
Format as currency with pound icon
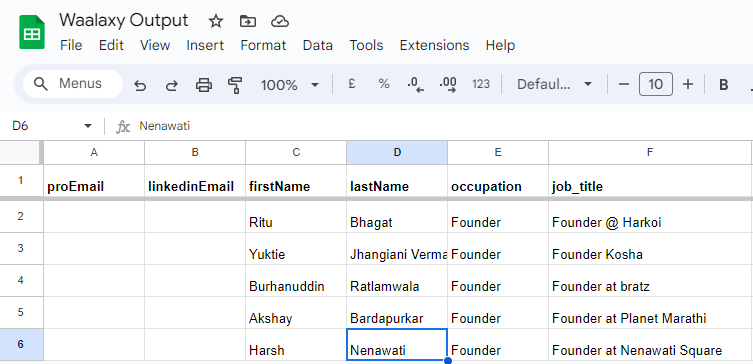coord(352,84)
